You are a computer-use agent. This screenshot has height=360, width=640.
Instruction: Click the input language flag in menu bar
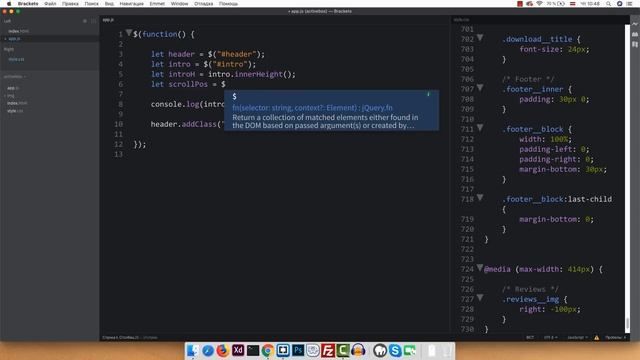572,4
